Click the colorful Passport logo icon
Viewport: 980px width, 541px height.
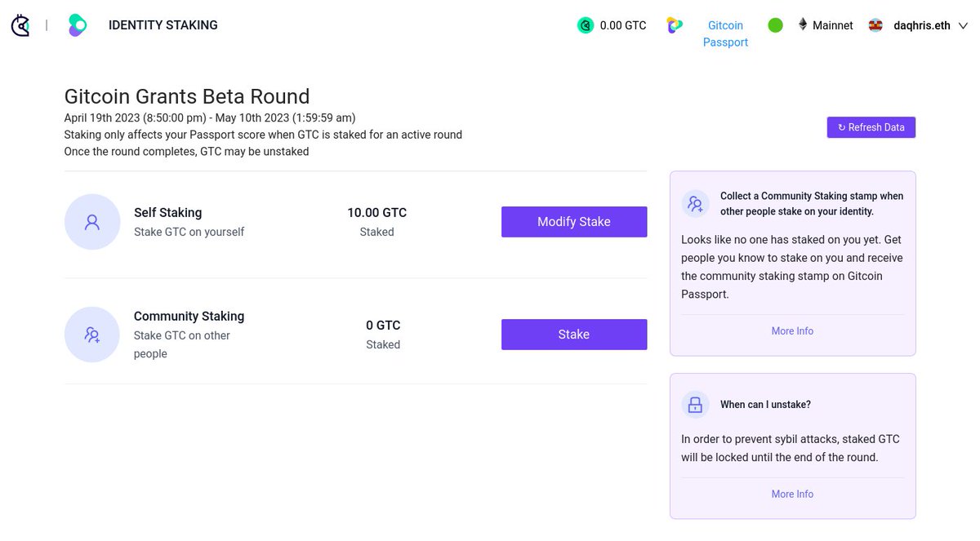[675, 25]
